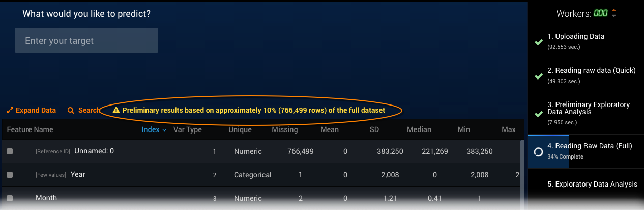
Task: Click the Reading raw data (Quick) checkmark
Action: (538, 76)
